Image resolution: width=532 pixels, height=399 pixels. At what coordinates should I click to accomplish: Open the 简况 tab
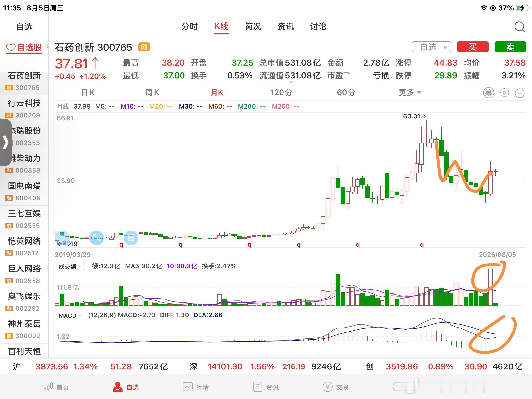tap(253, 26)
